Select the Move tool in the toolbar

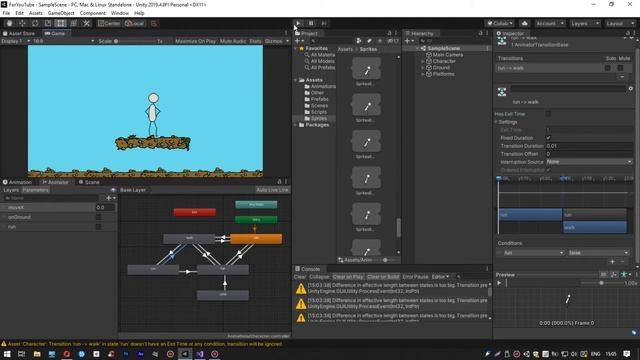coord(22,23)
